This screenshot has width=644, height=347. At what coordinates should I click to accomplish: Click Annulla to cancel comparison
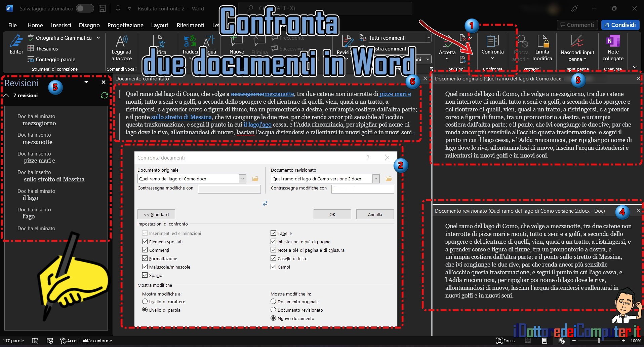click(375, 214)
